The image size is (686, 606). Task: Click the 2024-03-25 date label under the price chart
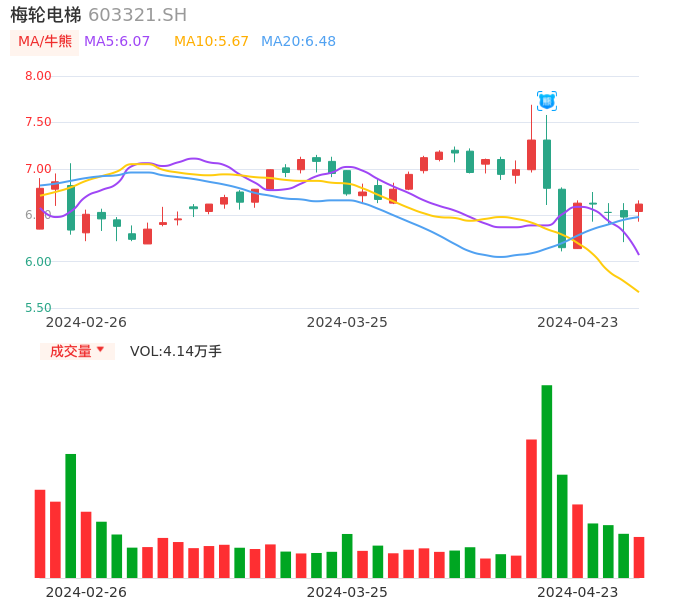point(347,322)
